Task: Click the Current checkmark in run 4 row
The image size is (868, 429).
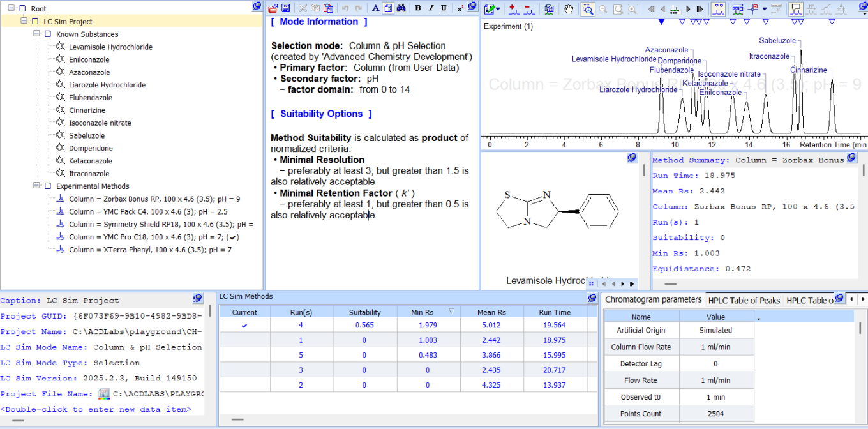Action: [244, 325]
